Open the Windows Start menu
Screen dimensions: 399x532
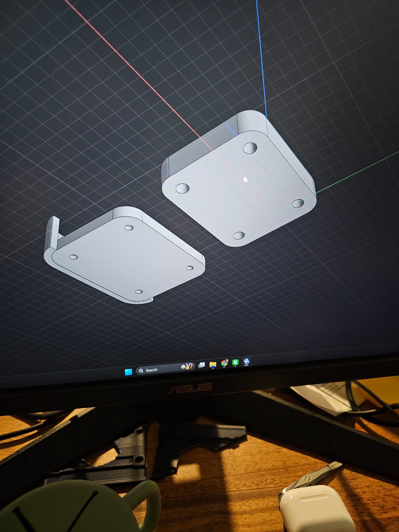click(128, 372)
